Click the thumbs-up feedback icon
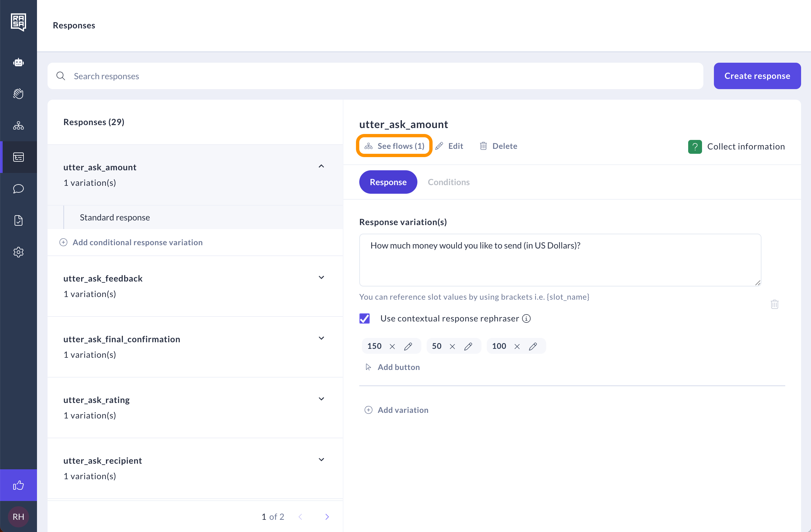The height and width of the screenshot is (532, 811). (x=18, y=485)
